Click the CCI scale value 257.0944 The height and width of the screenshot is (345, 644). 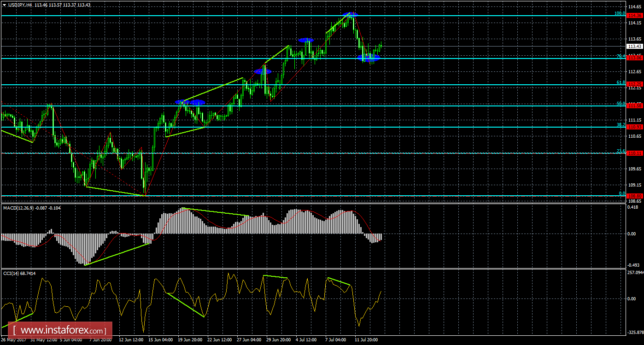(636, 272)
